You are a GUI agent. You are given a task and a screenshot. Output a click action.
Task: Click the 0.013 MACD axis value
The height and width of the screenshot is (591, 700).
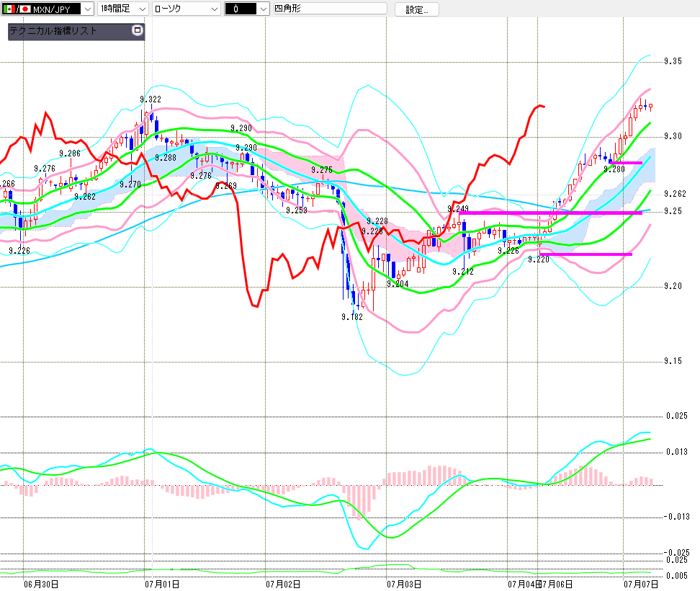(677, 452)
